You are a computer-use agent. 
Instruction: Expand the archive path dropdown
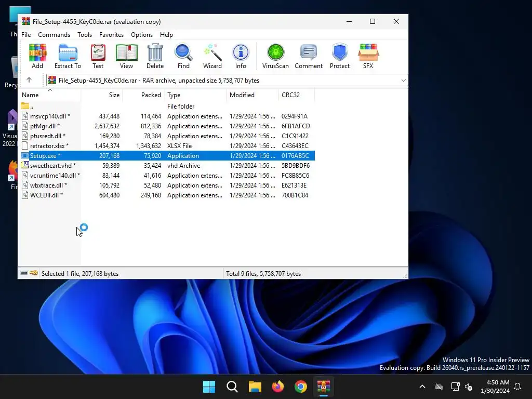(x=403, y=81)
